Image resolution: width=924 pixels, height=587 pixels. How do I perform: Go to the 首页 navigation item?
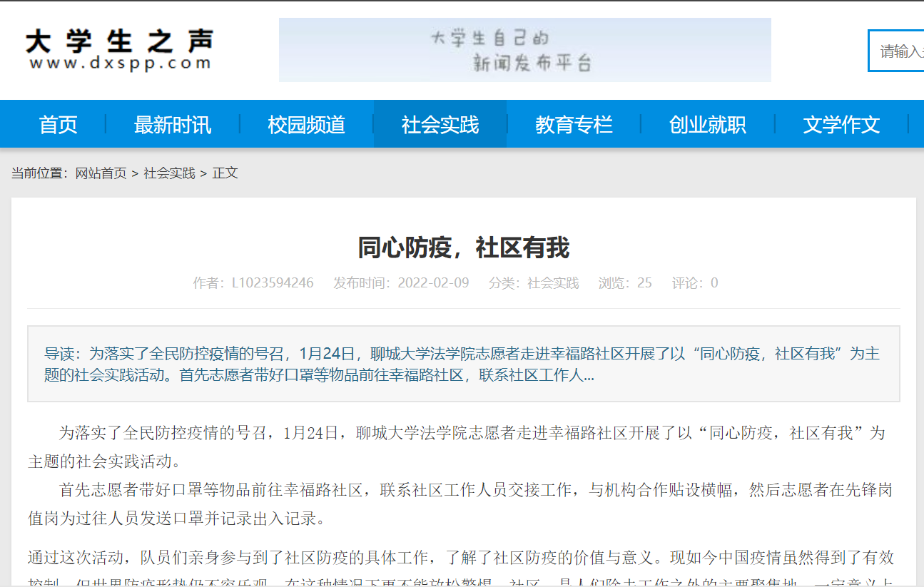(x=57, y=123)
